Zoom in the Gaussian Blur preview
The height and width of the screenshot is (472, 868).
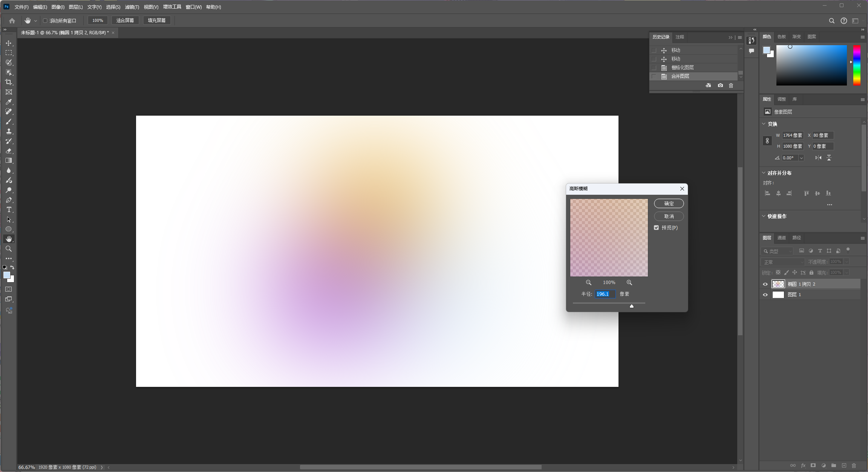coord(629,283)
